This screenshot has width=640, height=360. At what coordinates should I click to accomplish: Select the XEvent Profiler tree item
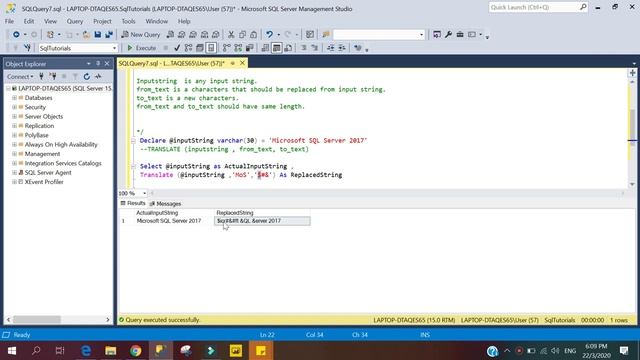(x=44, y=182)
